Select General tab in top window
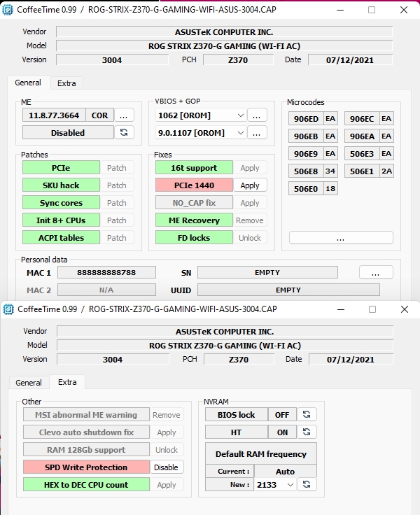This screenshot has width=420, height=515. tap(28, 83)
